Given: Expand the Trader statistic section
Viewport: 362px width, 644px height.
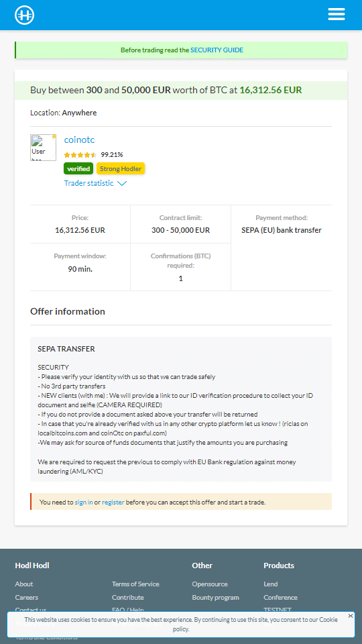Looking at the screenshot, I should click(x=95, y=183).
